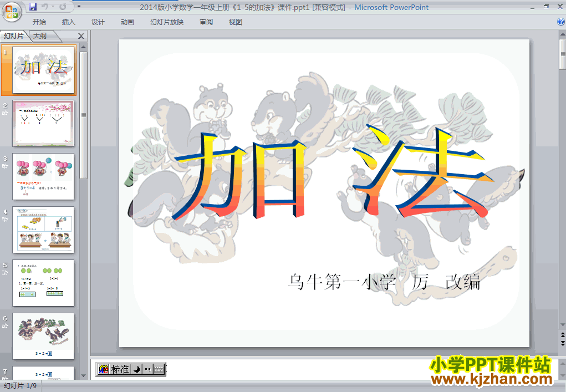Open the undo history dropdown arrow
This screenshot has width=566, height=392.
point(53,7)
